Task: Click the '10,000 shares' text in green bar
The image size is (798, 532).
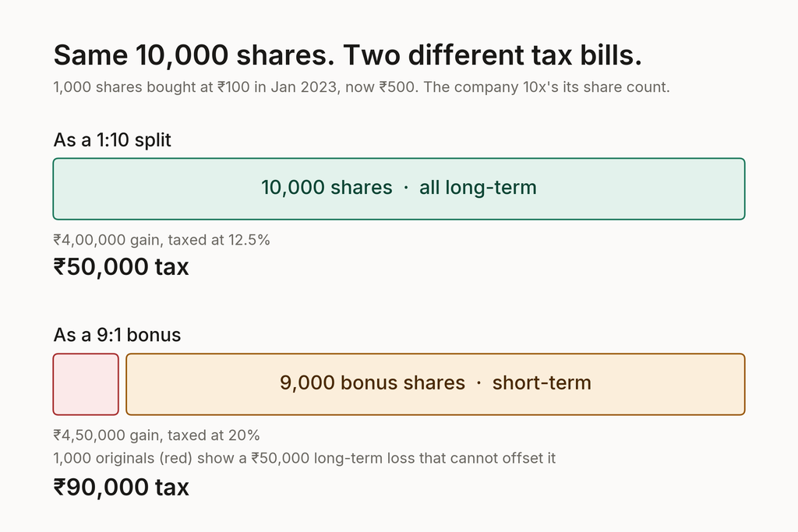Action: [x=327, y=187]
